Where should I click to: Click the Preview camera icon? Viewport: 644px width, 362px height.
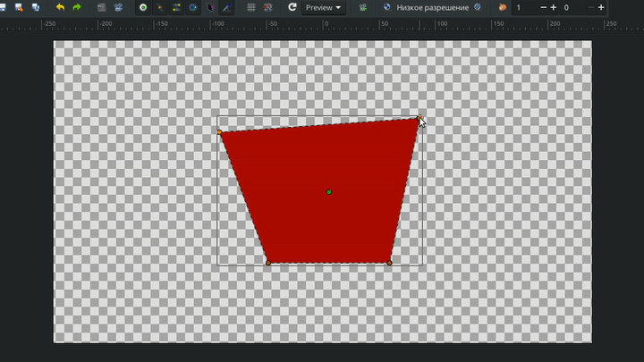click(x=119, y=7)
